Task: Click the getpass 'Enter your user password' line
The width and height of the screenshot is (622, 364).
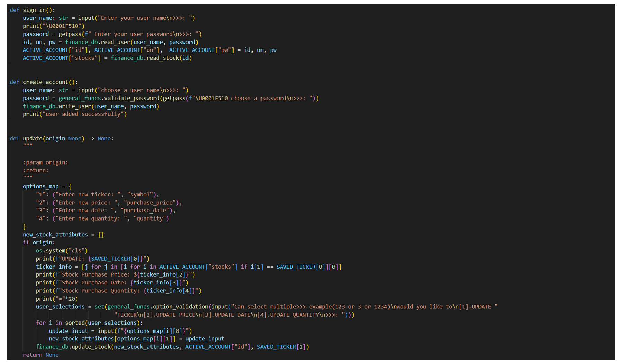Action: pos(112,34)
